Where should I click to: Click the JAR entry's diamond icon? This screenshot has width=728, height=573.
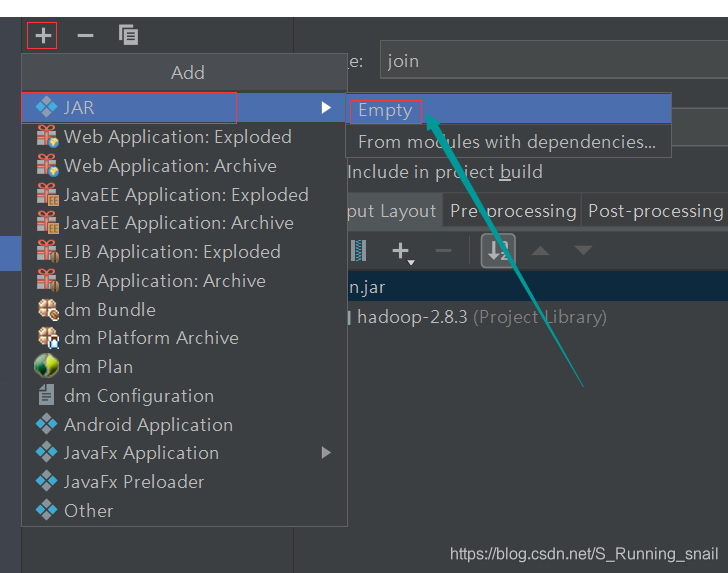(x=46, y=107)
